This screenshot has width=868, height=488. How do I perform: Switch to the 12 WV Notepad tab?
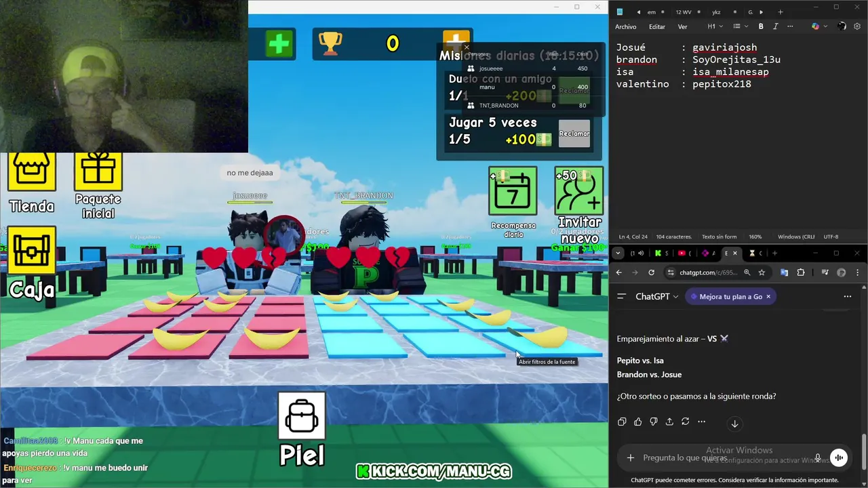(x=683, y=12)
